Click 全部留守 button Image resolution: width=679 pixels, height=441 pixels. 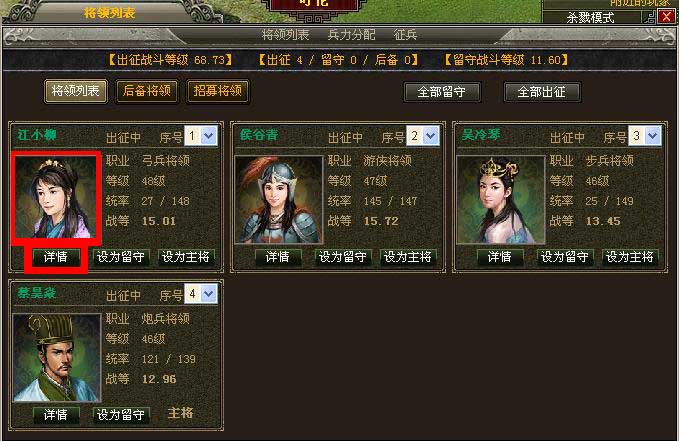click(442, 92)
